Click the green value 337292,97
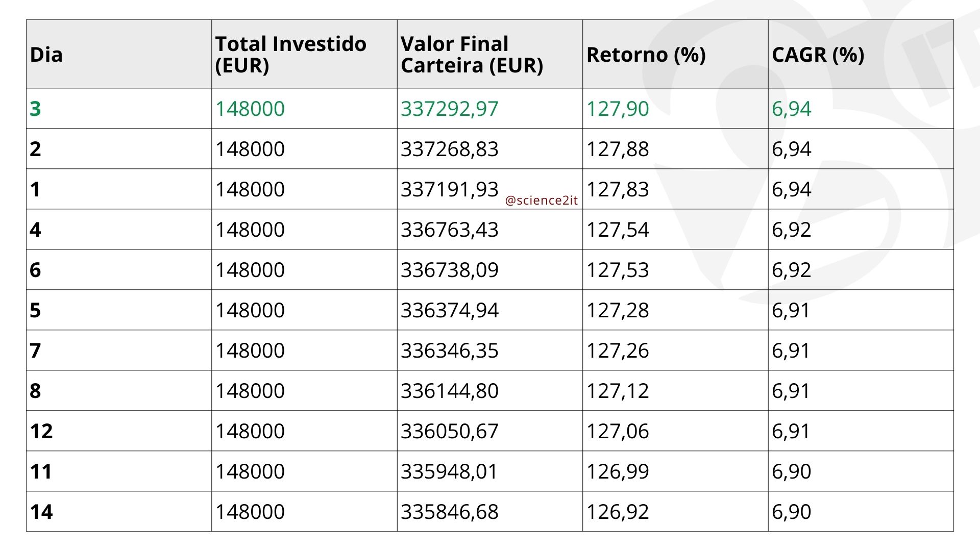 pos(449,109)
